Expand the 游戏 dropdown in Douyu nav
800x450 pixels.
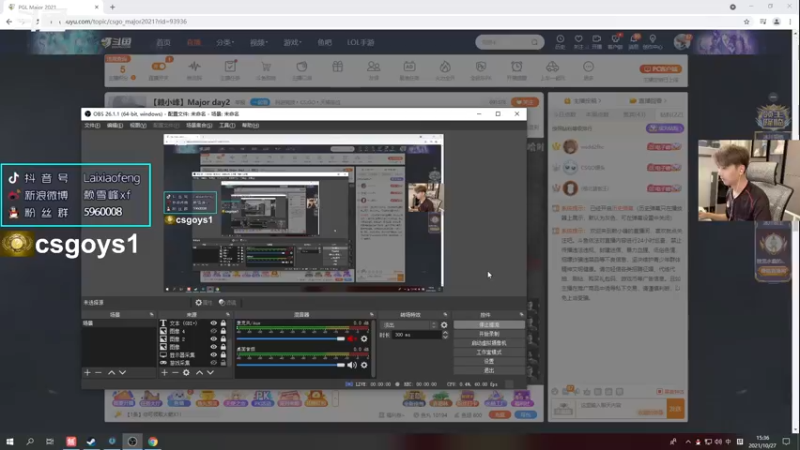[x=292, y=42]
